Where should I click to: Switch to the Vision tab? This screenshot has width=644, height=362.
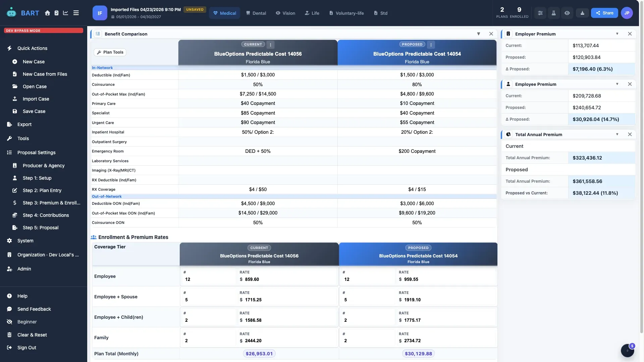pos(285,13)
